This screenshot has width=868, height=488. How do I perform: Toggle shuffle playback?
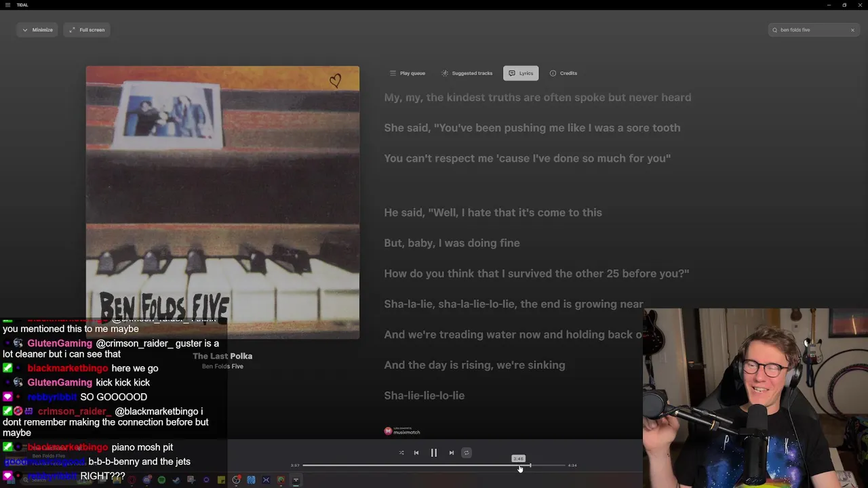click(x=401, y=453)
